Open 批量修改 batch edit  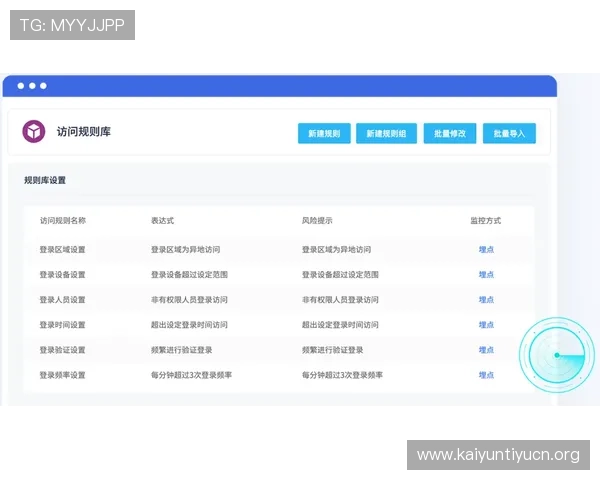pos(450,134)
